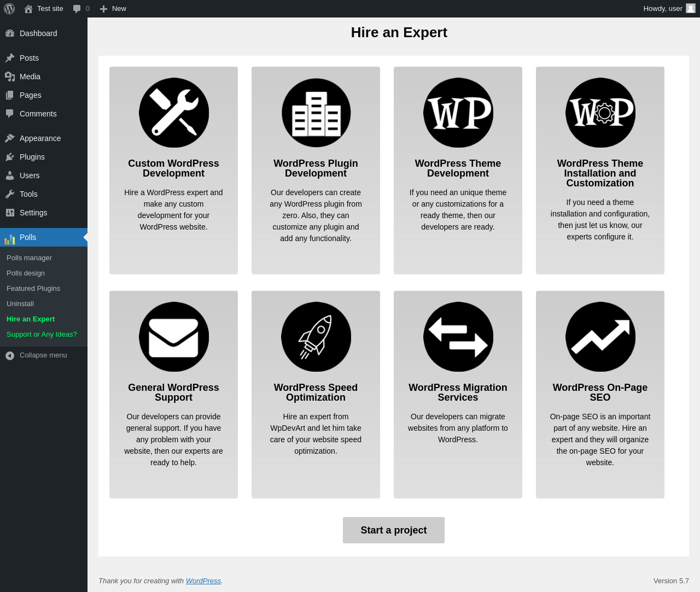Click Custom WordPress Development heading

[174, 168]
